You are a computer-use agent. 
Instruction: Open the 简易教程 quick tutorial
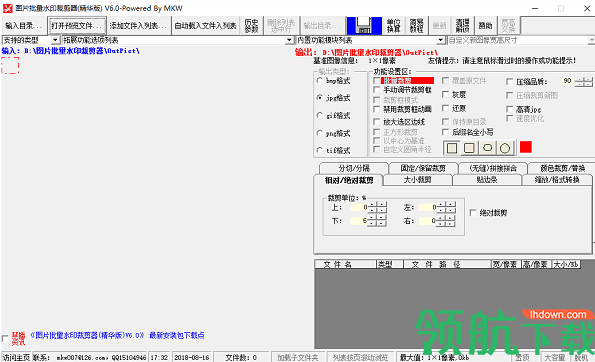[416, 25]
